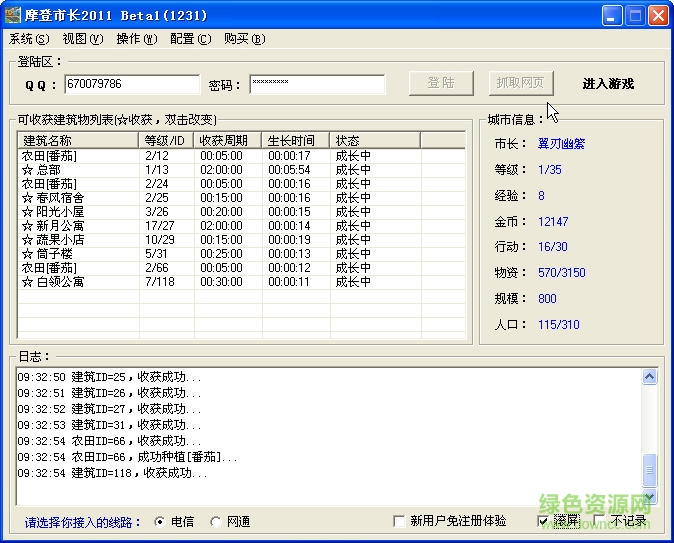The image size is (674, 543).
Task: Select the 电信 line radio button
Action: pyautogui.click(x=160, y=522)
